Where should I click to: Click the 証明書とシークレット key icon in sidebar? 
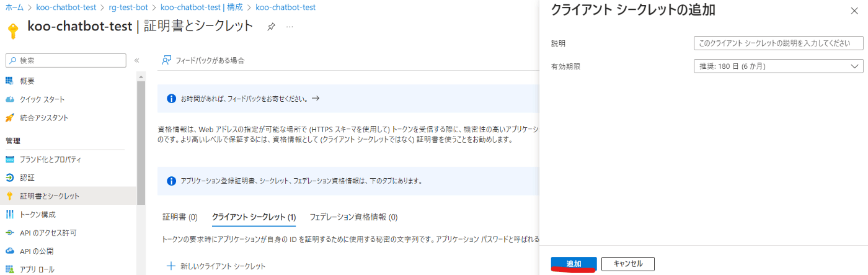coord(9,196)
